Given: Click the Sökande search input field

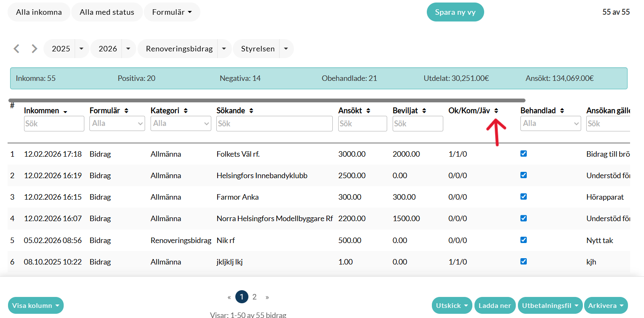Looking at the screenshot, I should pos(274,123).
